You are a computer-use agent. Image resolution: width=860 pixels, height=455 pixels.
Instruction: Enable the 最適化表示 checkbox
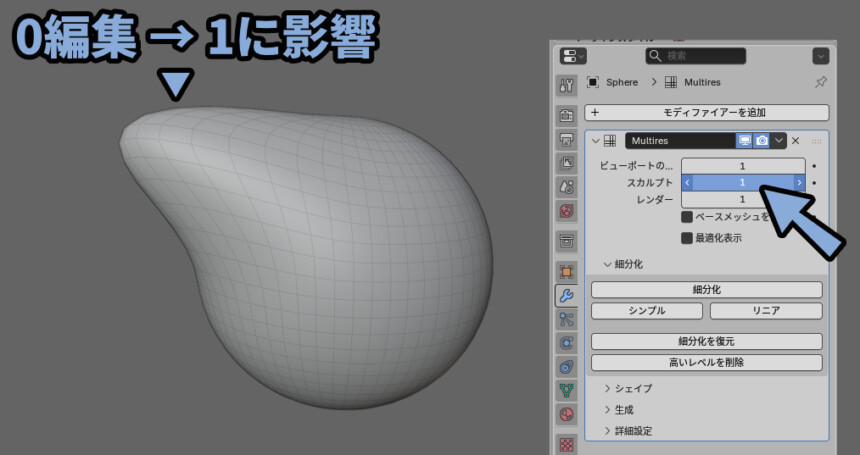(687, 238)
